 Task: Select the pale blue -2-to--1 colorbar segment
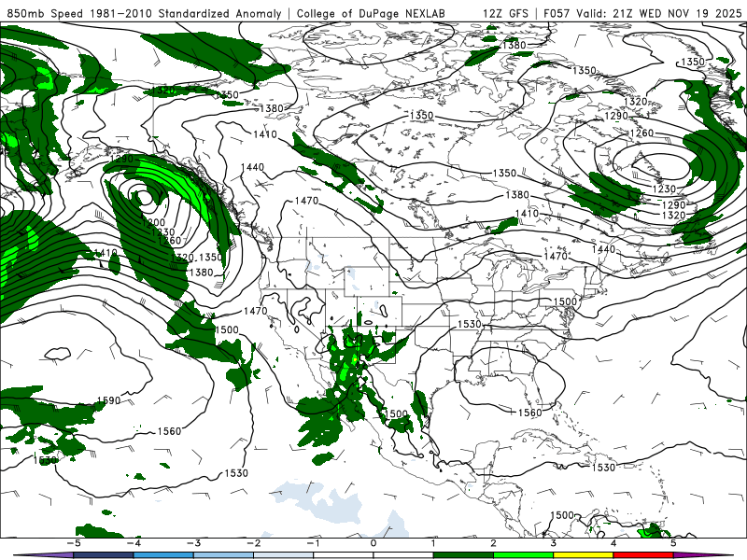coord(284,555)
